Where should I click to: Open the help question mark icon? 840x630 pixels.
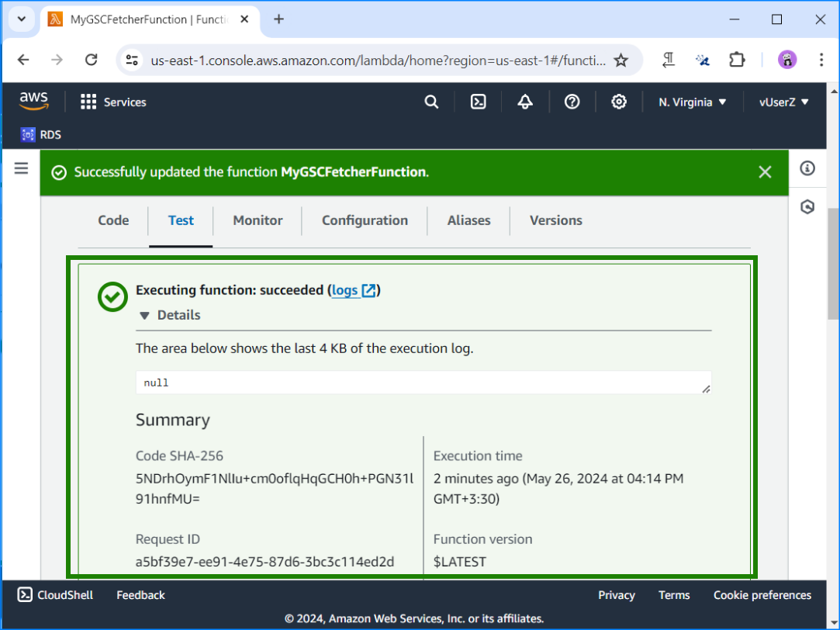coord(572,101)
